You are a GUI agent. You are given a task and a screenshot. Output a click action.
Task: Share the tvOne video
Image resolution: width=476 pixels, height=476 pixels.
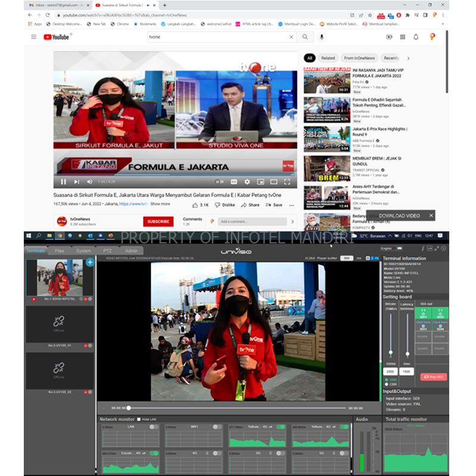(x=250, y=205)
